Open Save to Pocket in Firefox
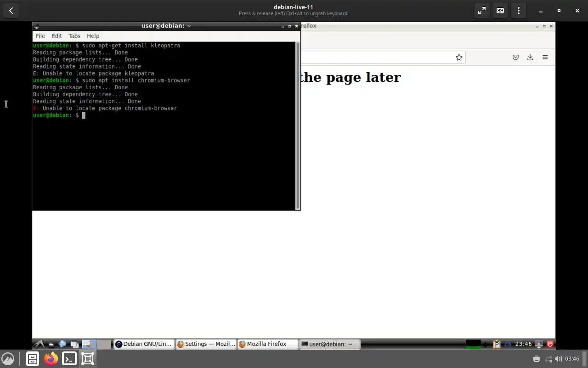 [x=515, y=57]
